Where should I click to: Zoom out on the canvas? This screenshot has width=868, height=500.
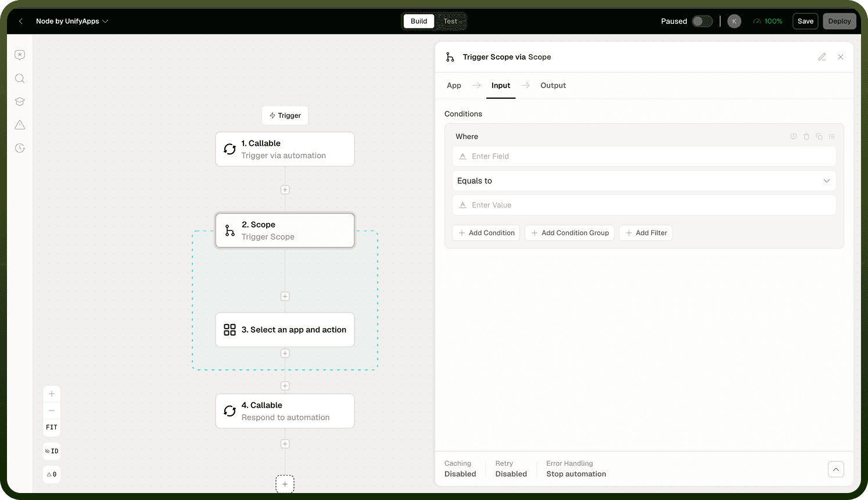52,411
